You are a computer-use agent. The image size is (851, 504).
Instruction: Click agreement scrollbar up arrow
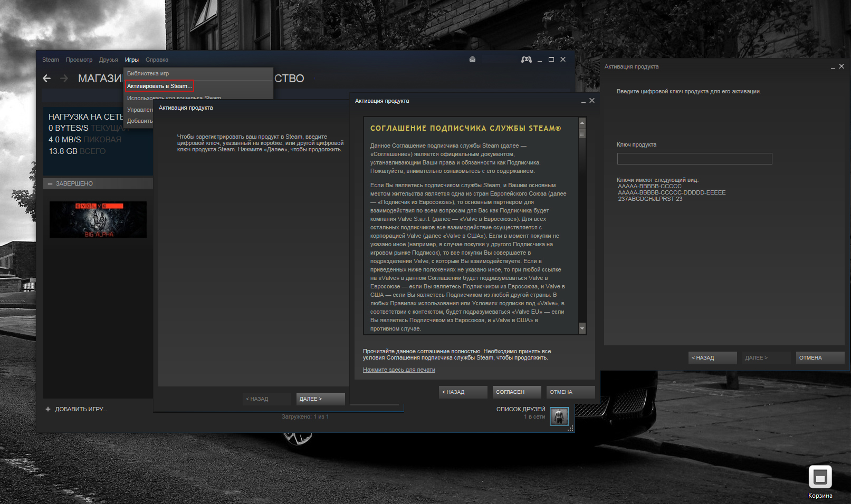coord(582,123)
